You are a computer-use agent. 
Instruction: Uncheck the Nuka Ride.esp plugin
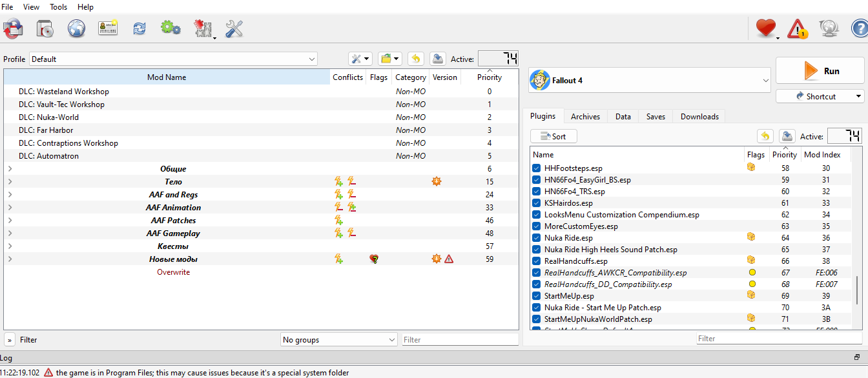tap(536, 237)
